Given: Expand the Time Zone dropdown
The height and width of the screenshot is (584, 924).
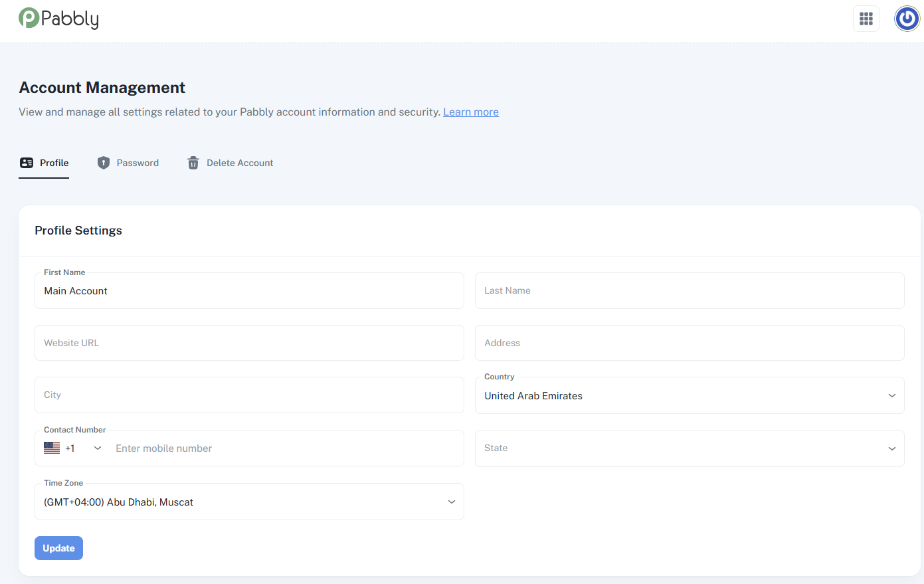Looking at the screenshot, I should click(249, 502).
